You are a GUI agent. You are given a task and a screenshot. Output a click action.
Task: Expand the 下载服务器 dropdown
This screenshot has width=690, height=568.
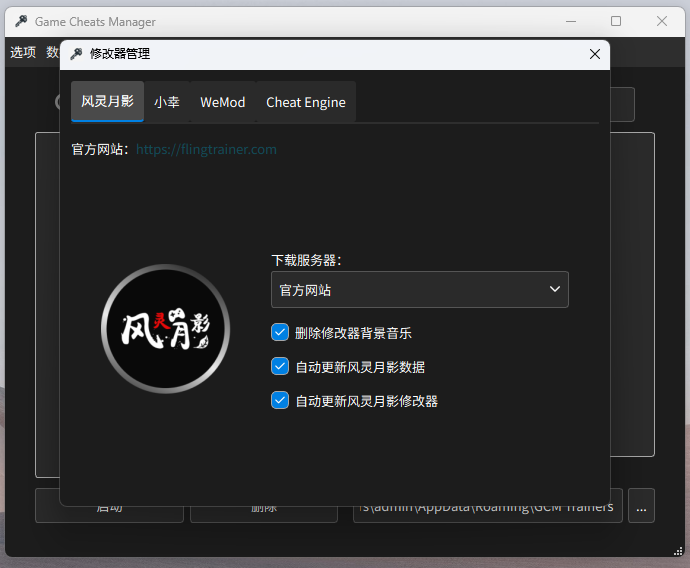tap(420, 289)
